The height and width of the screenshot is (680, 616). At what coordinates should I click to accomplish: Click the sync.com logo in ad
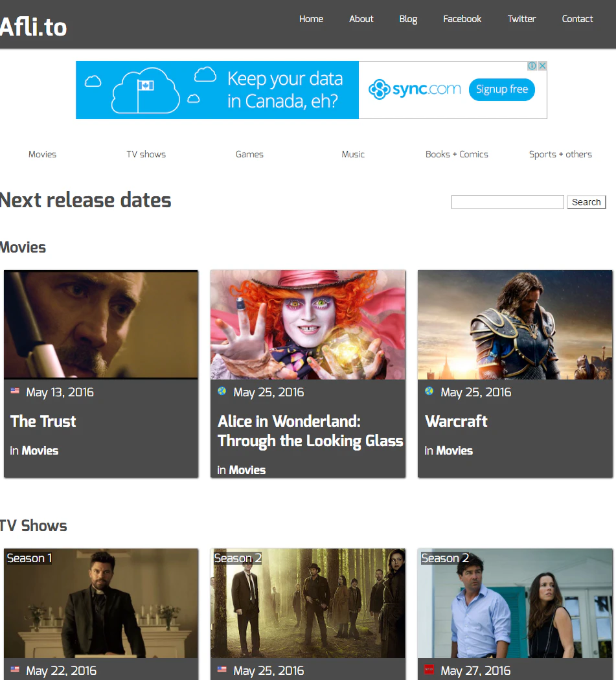[x=415, y=89]
